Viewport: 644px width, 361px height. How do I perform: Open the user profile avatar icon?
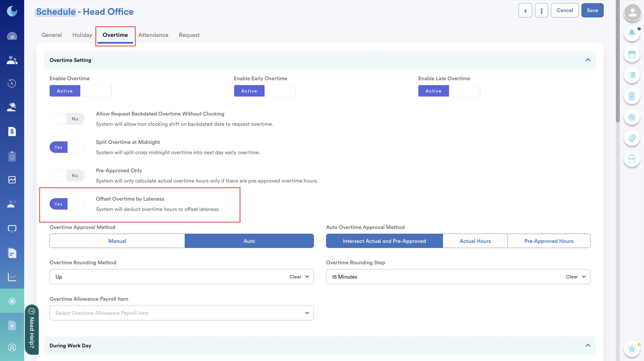(x=633, y=12)
